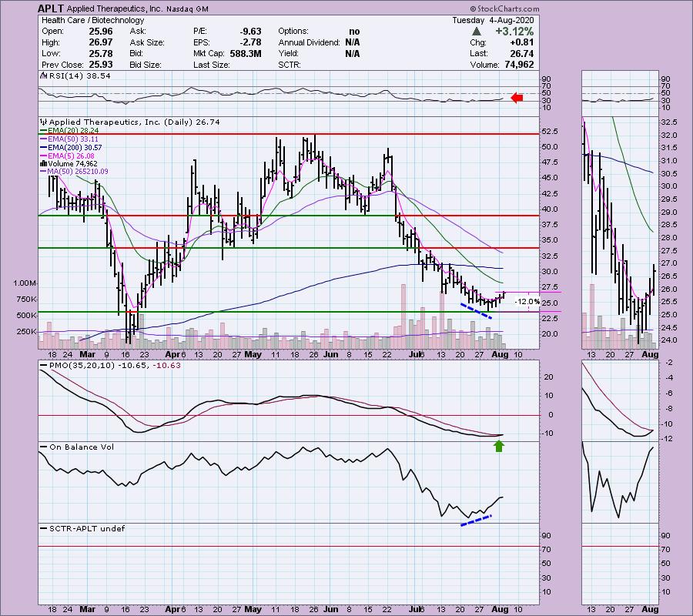Image resolution: width=693 pixels, height=616 pixels.
Task: Click the Mkt Cap value 588.3M
Action: point(246,53)
